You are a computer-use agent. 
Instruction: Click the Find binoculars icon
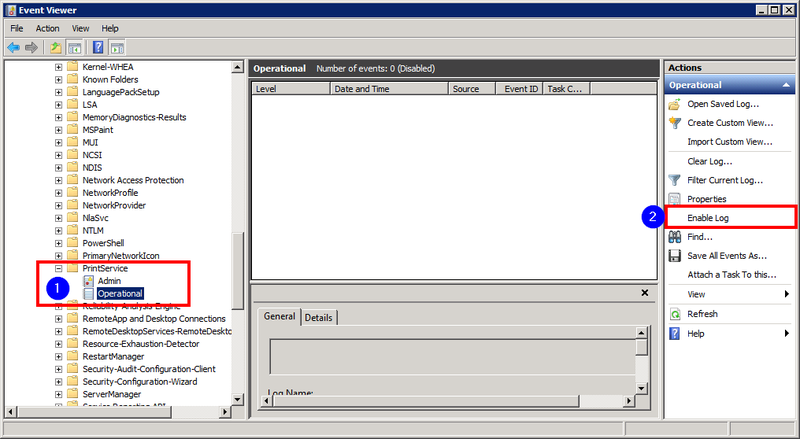point(675,237)
